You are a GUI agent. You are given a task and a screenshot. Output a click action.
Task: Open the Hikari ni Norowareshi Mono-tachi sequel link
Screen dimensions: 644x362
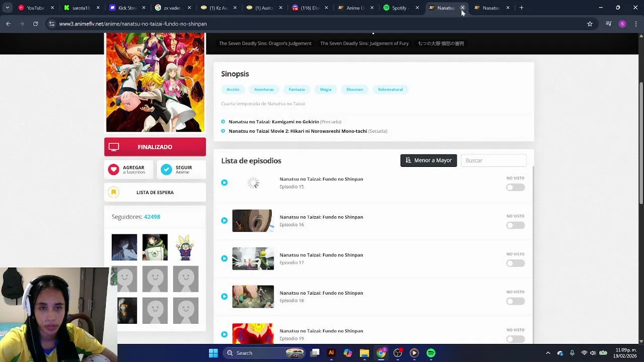tap(298, 131)
